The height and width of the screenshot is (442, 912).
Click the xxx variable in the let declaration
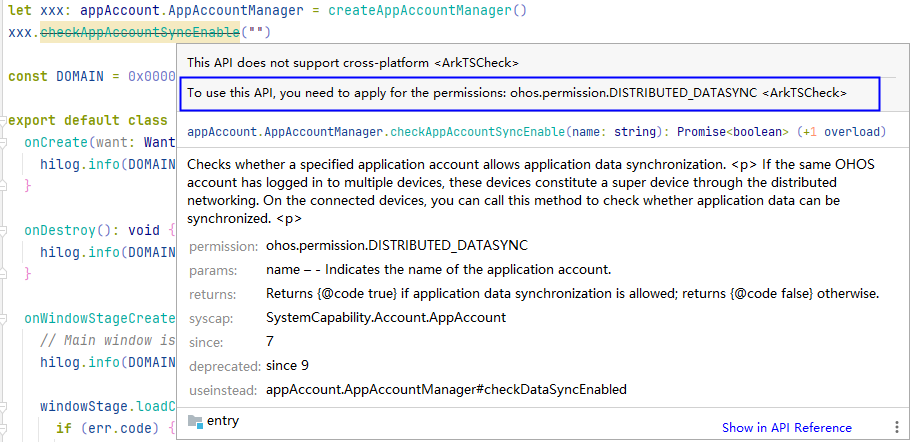pos(47,11)
